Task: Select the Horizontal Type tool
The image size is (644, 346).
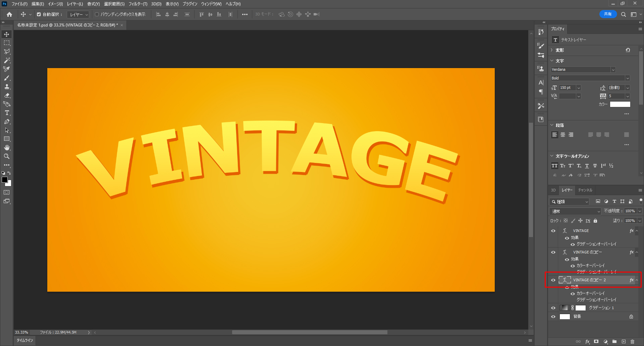Action: click(x=7, y=113)
